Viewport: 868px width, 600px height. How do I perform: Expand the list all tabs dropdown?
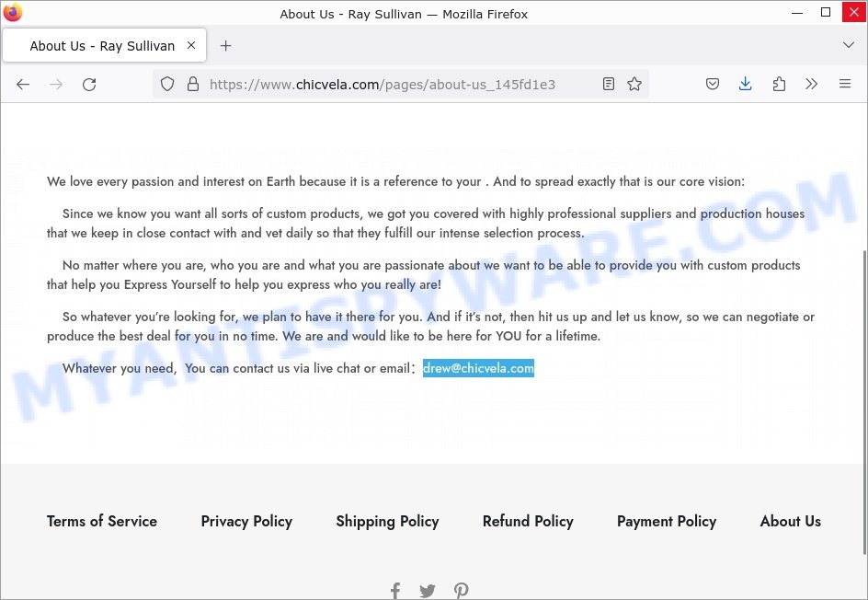(848, 45)
